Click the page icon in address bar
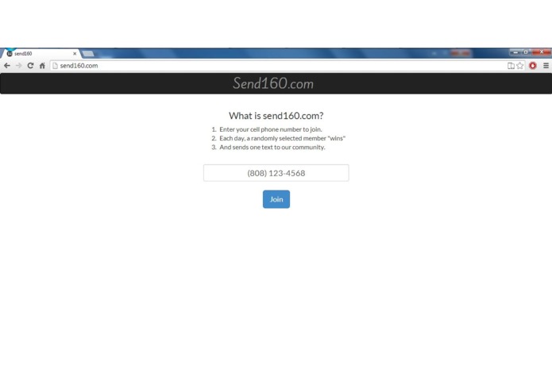The width and height of the screenshot is (552, 392). pyautogui.click(x=55, y=66)
